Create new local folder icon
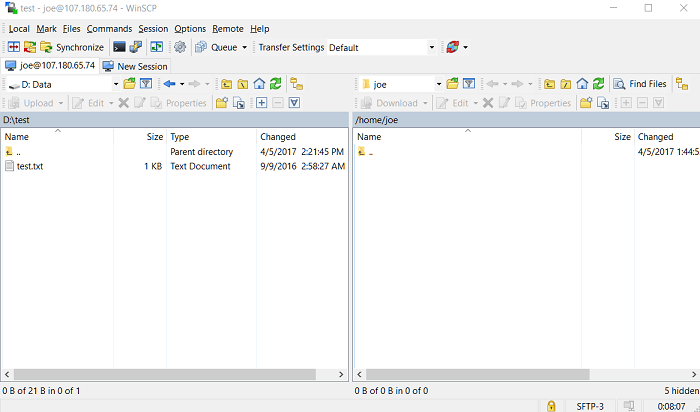Screen dimensions: 700x412 tap(222, 103)
